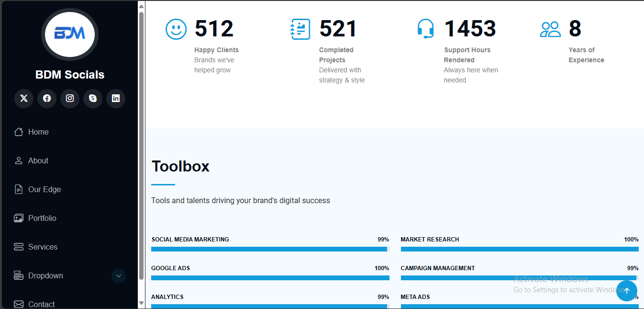Screen dimensions: 644x309
Task: Click the Social Media Marketing progress bar
Action: click(269, 249)
